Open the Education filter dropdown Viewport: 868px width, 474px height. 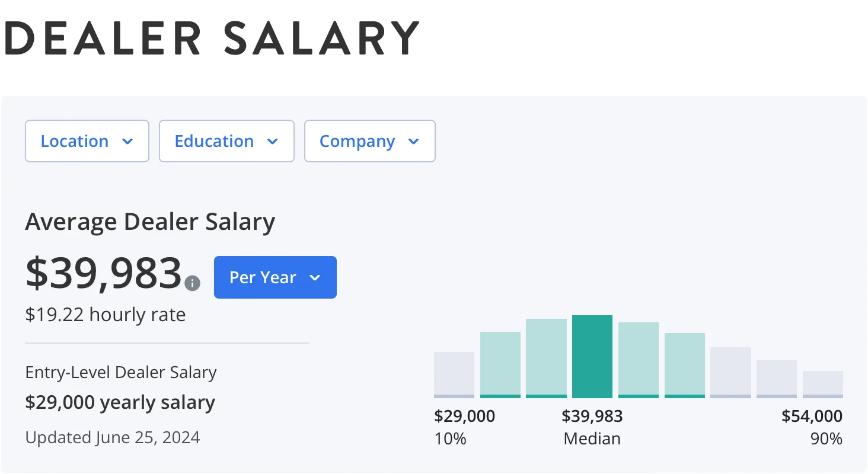click(x=226, y=141)
